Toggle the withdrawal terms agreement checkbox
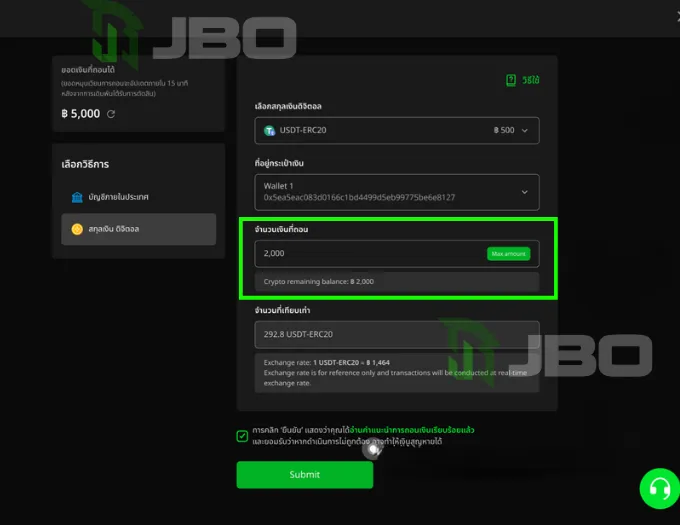The width and height of the screenshot is (680, 525). 242,436
